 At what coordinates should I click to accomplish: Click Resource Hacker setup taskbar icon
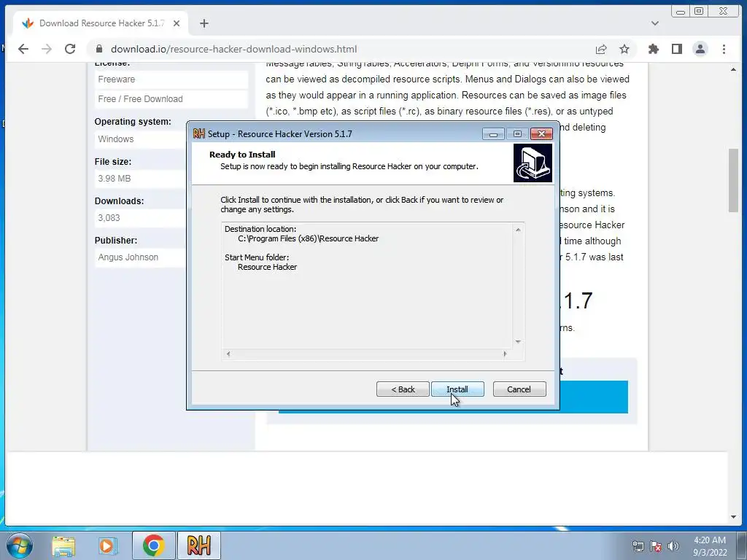tap(199, 545)
